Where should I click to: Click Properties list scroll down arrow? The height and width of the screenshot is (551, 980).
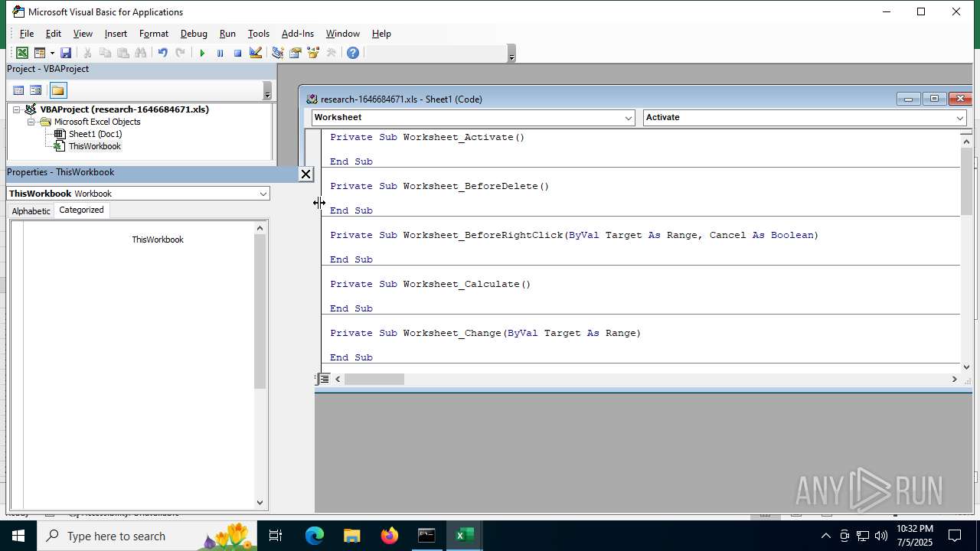click(260, 503)
